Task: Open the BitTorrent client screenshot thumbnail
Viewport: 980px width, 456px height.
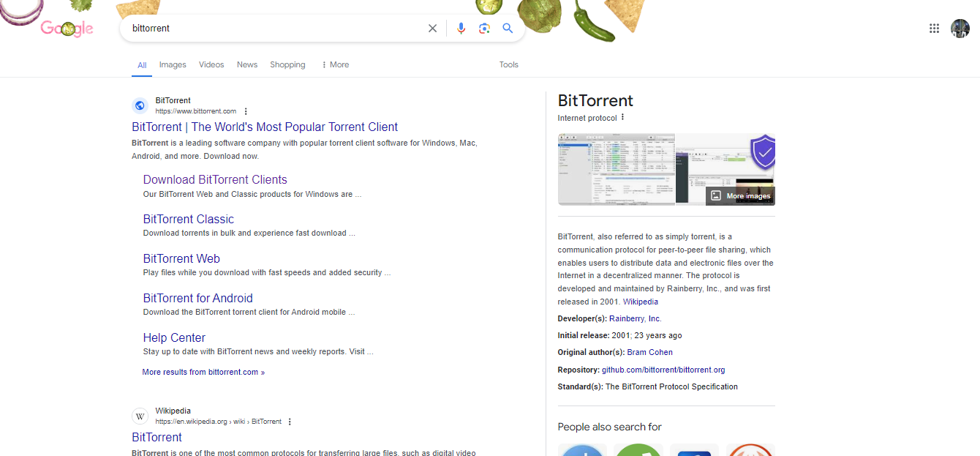Action: click(x=617, y=169)
